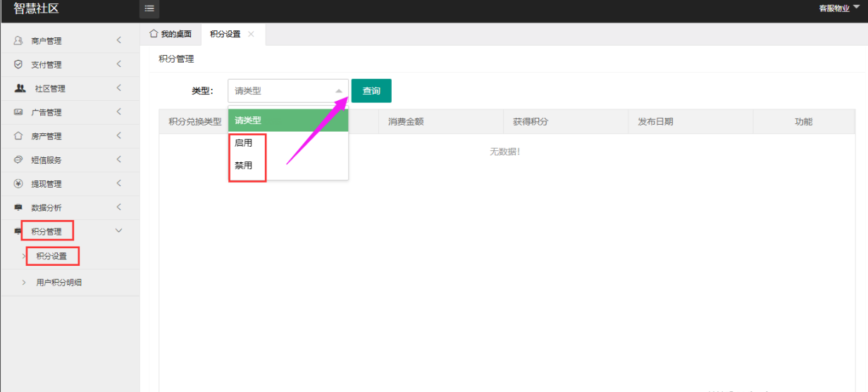Click the 短信服务 message icon

click(x=18, y=160)
